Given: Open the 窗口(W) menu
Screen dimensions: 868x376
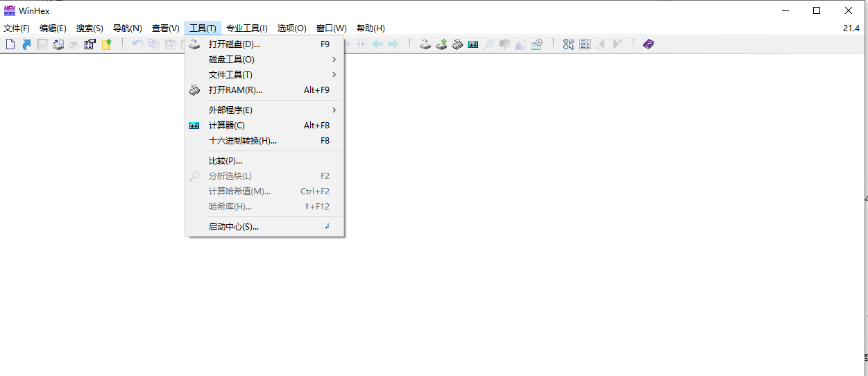Looking at the screenshot, I should (332, 28).
